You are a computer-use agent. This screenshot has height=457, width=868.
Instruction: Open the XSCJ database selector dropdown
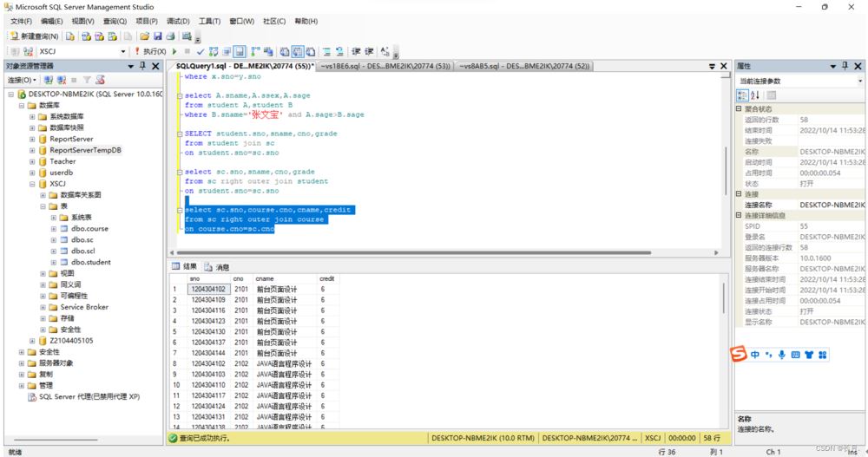(122, 52)
